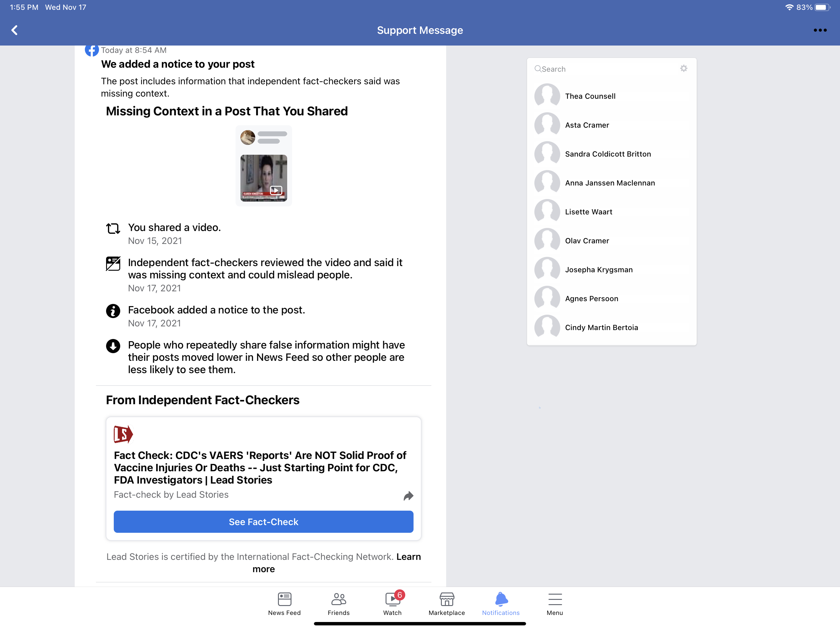Image resolution: width=840 pixels, height=630 pixels.
Task: Open Asta Cramer's avatar
Action: pyautogui.click(x=547, y=125)
